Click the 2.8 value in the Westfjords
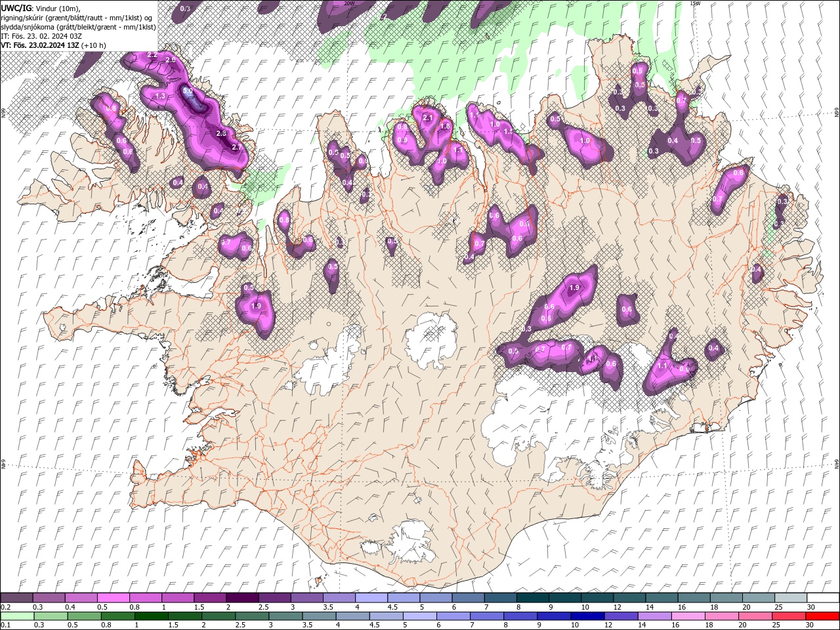Viewport: 840px width, 630px height. (x=221, y=133)
